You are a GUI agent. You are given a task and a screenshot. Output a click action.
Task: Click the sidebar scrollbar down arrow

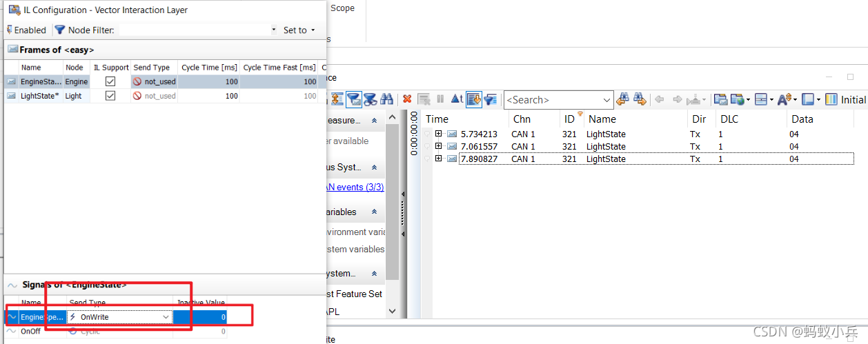(x=393, y=311)
